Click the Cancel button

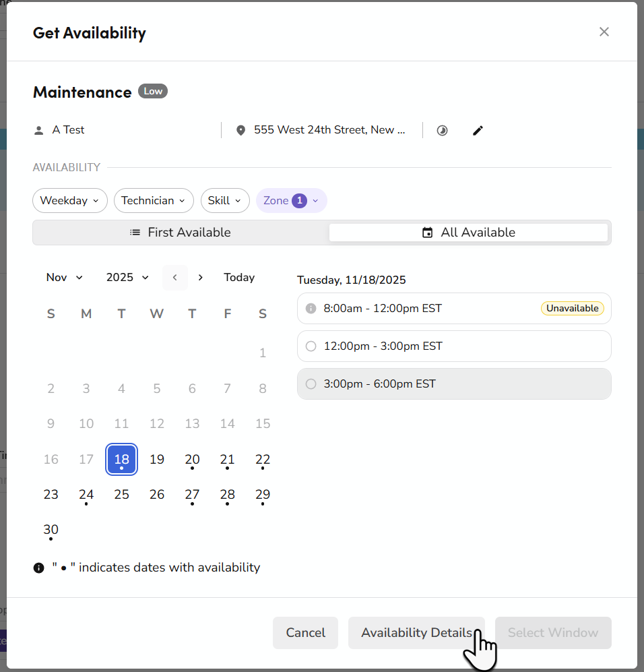[305, 632]
